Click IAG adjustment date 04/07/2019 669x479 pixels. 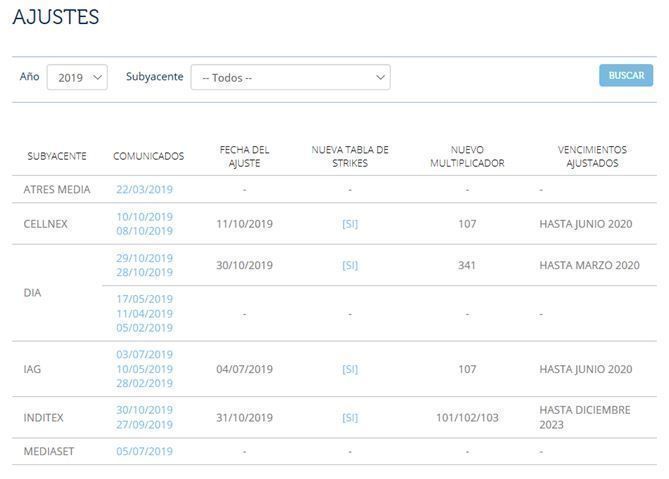(244, 369)
